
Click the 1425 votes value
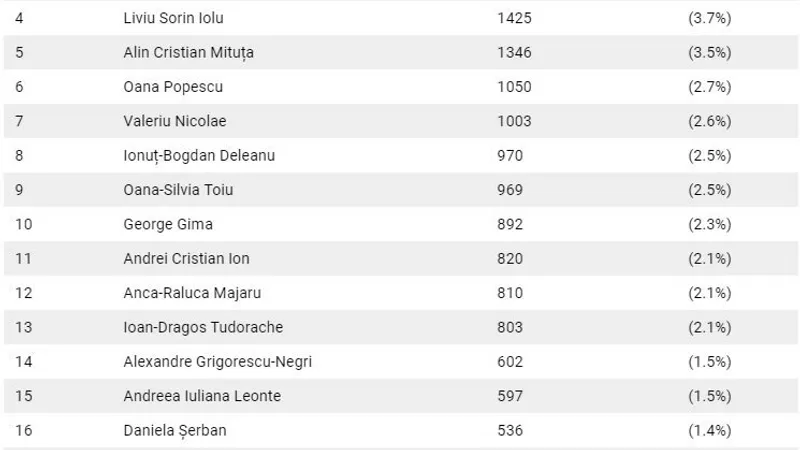pyautogui.click(x=514, y=18)
